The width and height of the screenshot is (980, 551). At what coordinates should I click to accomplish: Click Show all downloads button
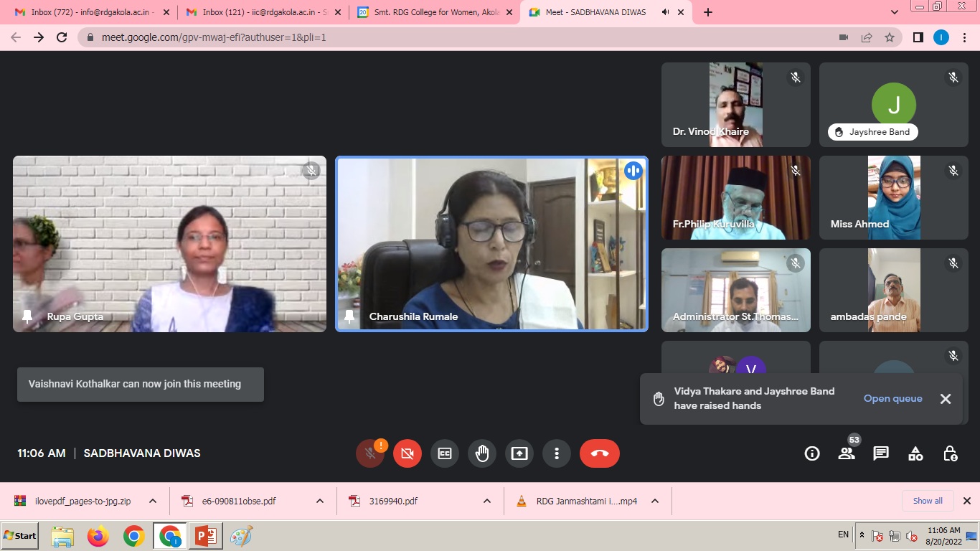(928, 501)
